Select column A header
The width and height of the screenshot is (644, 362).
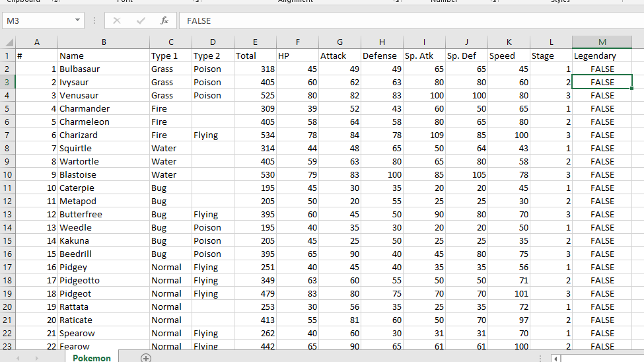pyautogui.click(x=36, y=42)
